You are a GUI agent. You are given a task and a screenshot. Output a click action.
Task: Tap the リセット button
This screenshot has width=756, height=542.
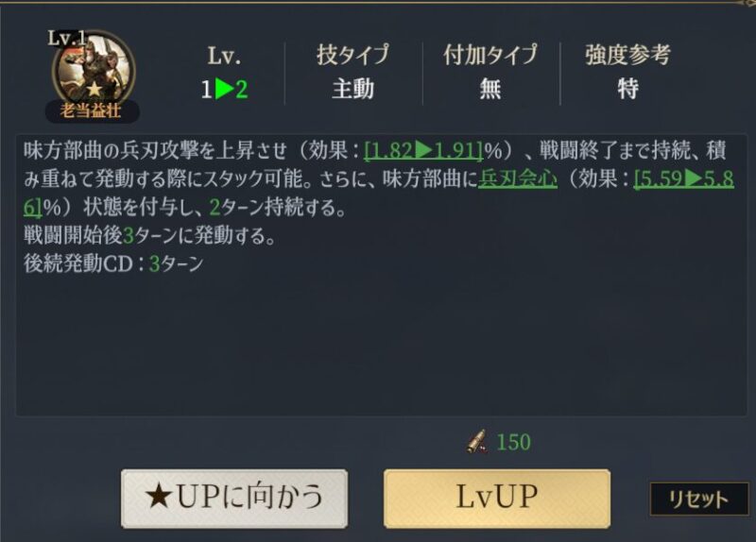(x=699, y=500)
